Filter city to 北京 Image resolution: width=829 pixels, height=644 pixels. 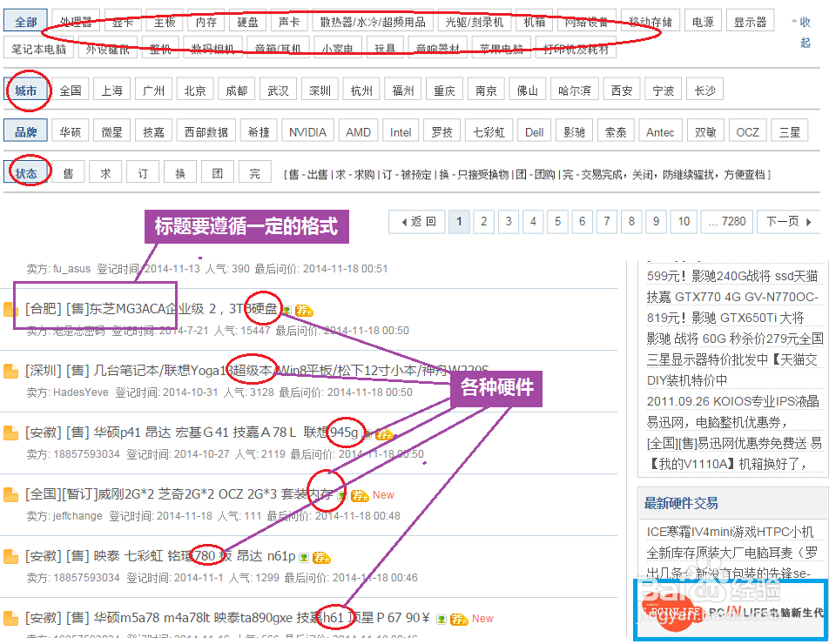click(x=195, y=91)
